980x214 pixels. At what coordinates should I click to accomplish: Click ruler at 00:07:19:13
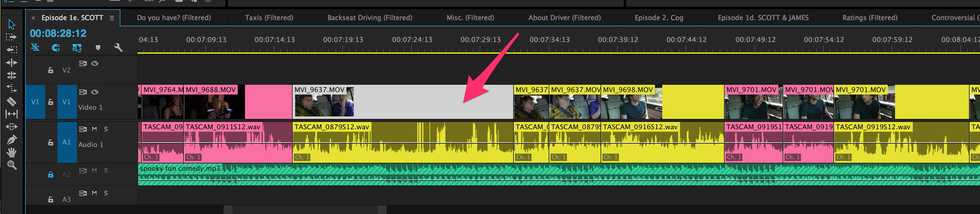tap(343, 39)
